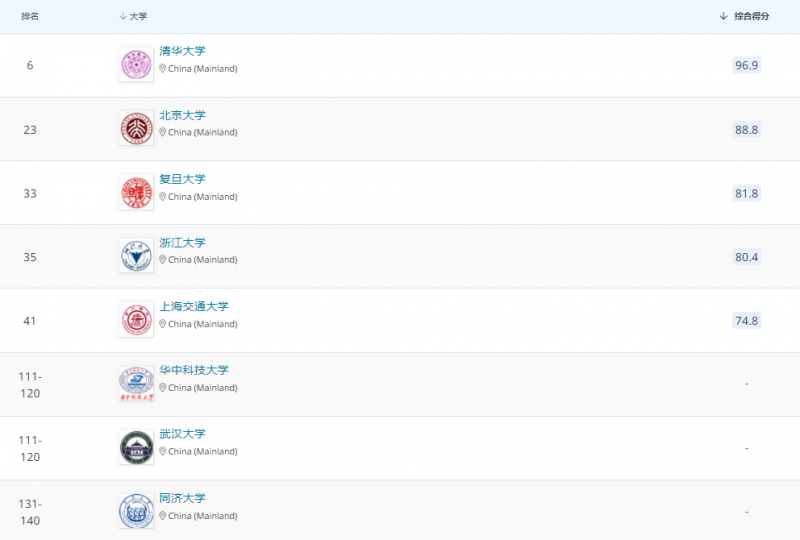Click the location pin under 上海交通大学
Screen dimensions: 800x540
(x=163, y=324)
